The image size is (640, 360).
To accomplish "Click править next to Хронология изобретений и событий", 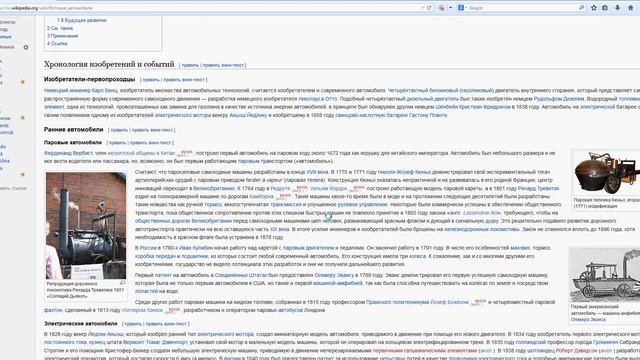I will (190, 65).
